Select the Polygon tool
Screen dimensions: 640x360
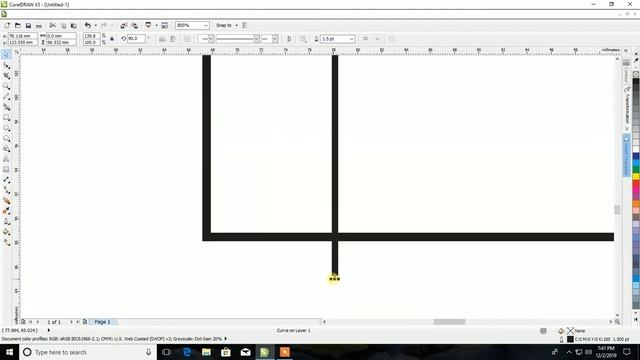click(6, 138)
